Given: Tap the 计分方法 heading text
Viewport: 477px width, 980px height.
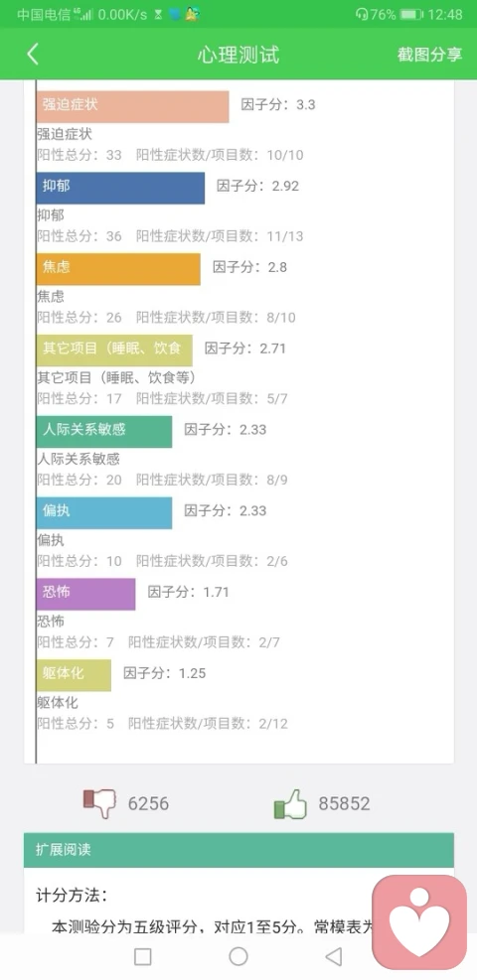Looking at the screenshot, I should [72, 896].
